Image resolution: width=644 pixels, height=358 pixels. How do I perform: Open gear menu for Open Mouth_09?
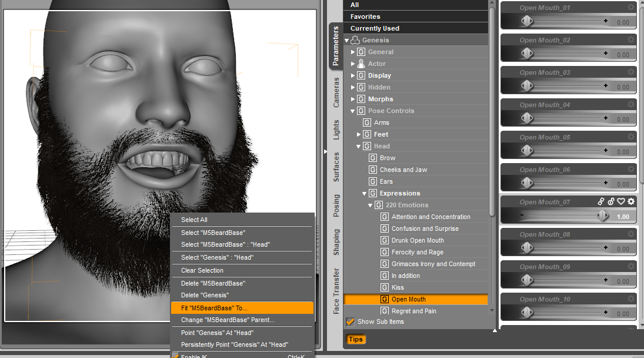pyautogui.click(x=631, y=266)
